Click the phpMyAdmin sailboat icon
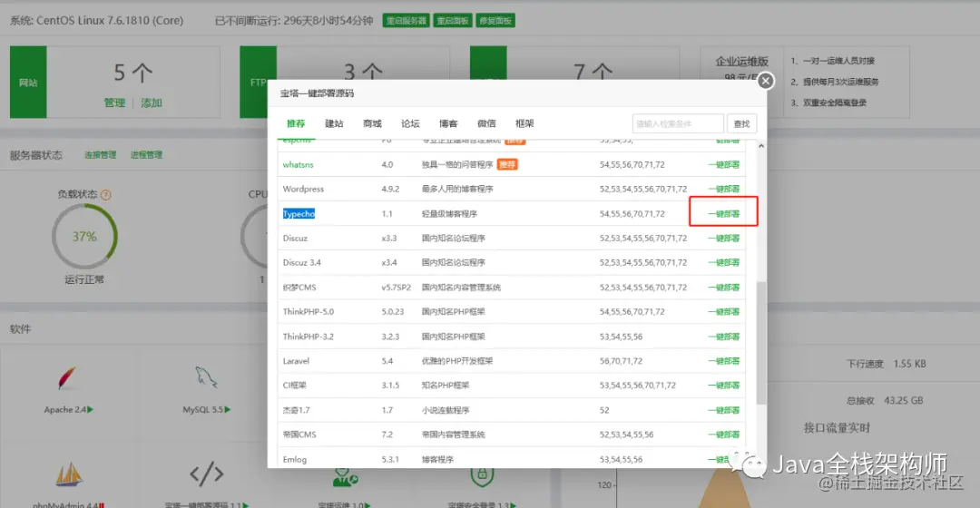The image size is (980, 508). click(x=69, y=475)
